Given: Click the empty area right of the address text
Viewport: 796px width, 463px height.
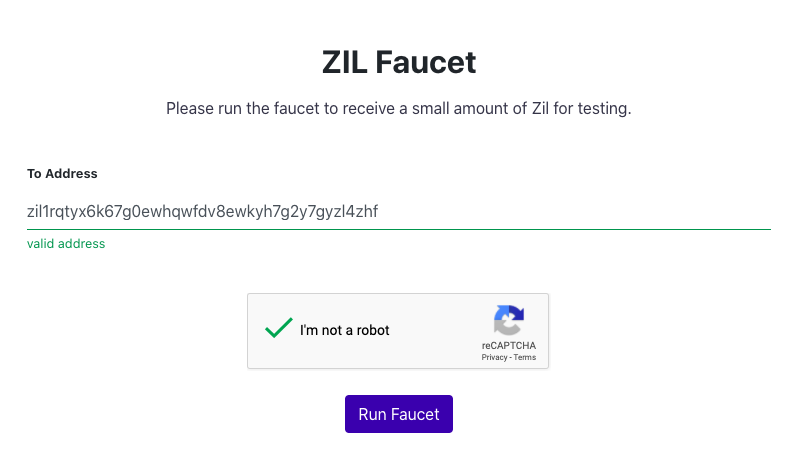Looking at the screenshot, I should [574, 211].
